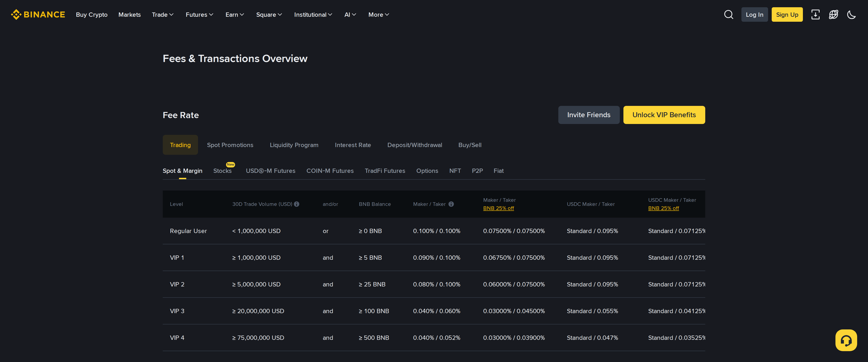Expand the Square dropdown menu
This screenshot has height=362, width=868.
point(269,14)
